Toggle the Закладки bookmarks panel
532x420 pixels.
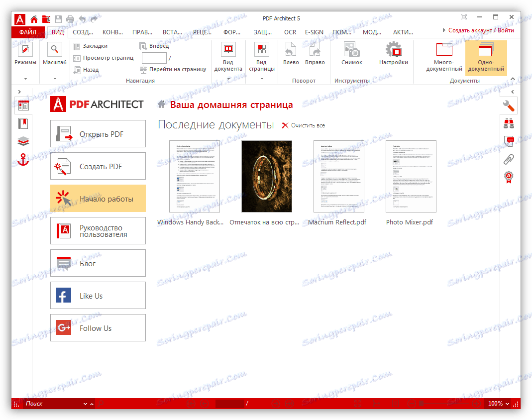[91, 46]
